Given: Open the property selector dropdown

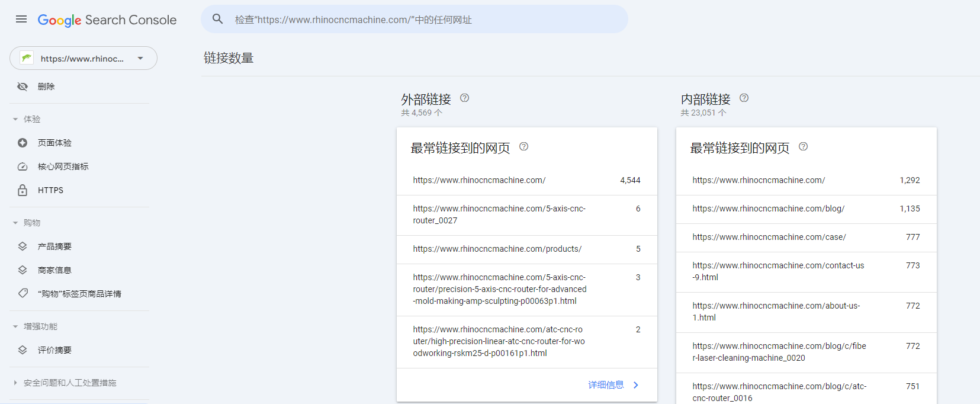Looking at the screenshot, I should (x=83, y=58).
